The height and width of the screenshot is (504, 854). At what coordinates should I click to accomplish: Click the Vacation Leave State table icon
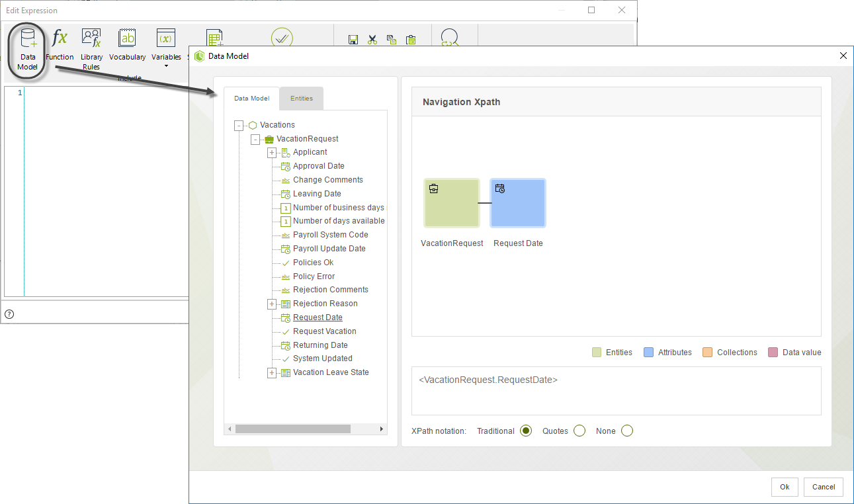(286, 372)
